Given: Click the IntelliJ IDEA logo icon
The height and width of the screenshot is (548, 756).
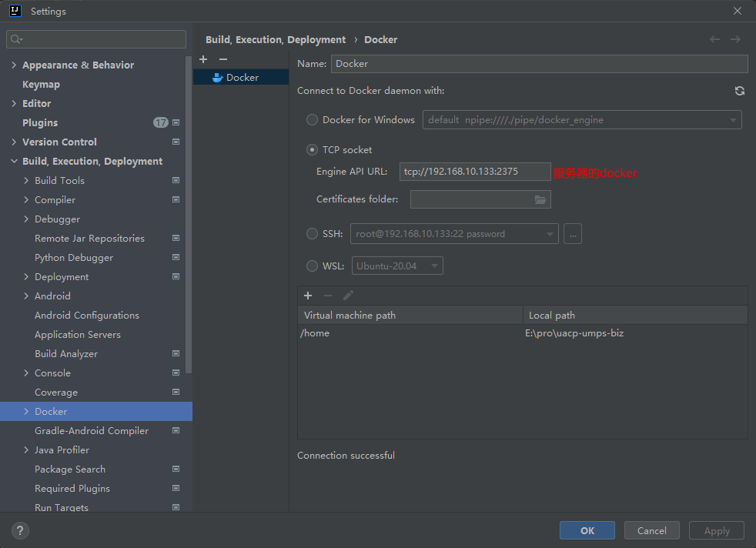Looking at the screenshot, I should point(15,11).
